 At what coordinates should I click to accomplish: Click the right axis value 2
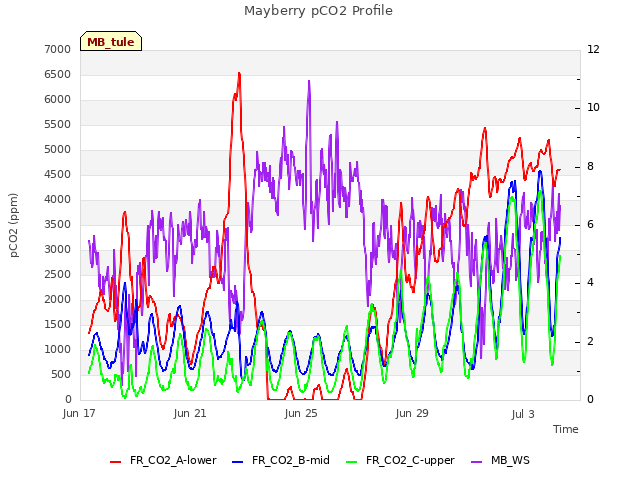[590, 342]
